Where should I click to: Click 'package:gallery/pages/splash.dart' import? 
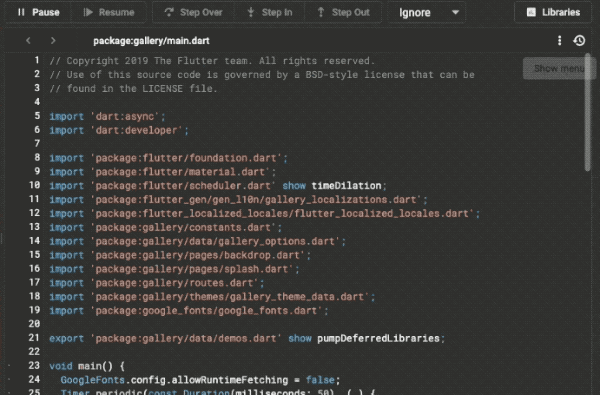192,269
